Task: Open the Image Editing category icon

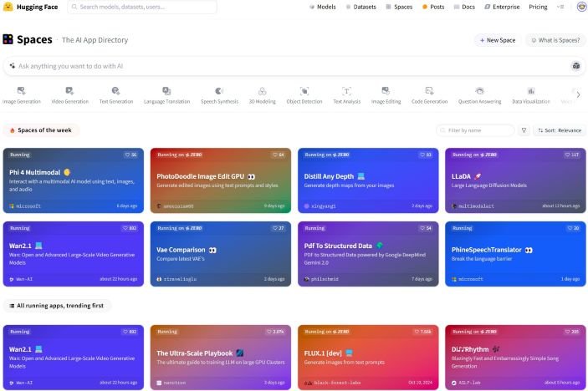Action: [386, 90]
